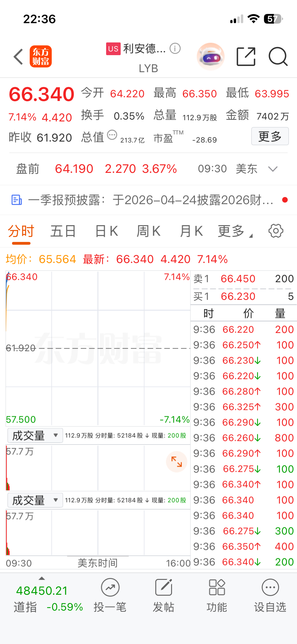
Task: Tap the 66.340 last price
Action: (42, 94)
